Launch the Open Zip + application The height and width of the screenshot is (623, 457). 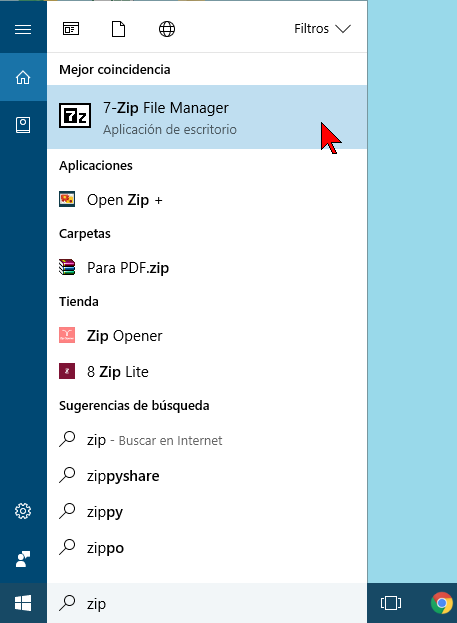(x=207, y=199)
